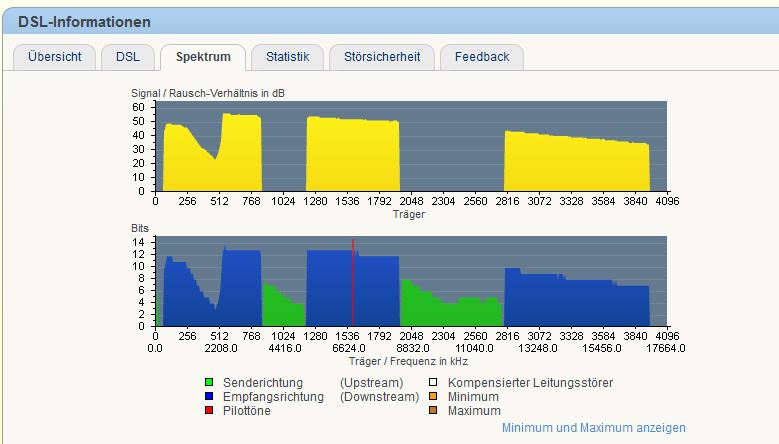Click the DSL-Informationen page header
The height and width of the screenshot is (444, 779).
coord(85,21)
